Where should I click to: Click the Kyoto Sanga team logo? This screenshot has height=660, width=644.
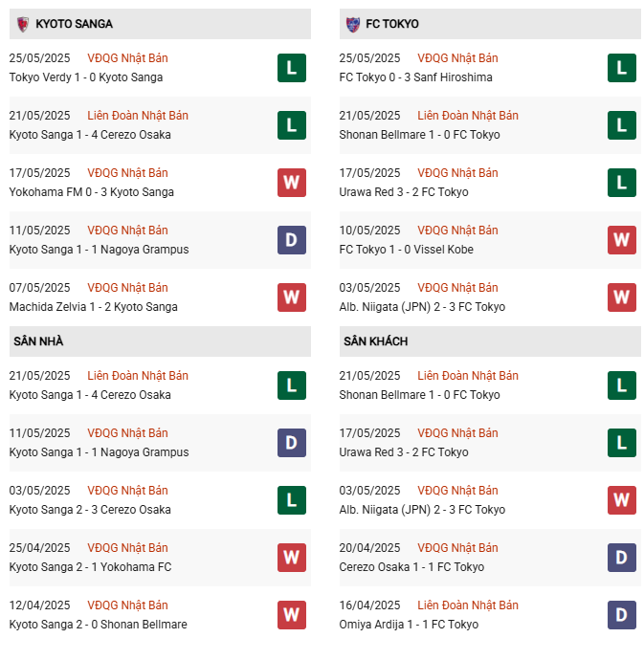(22, 24)
